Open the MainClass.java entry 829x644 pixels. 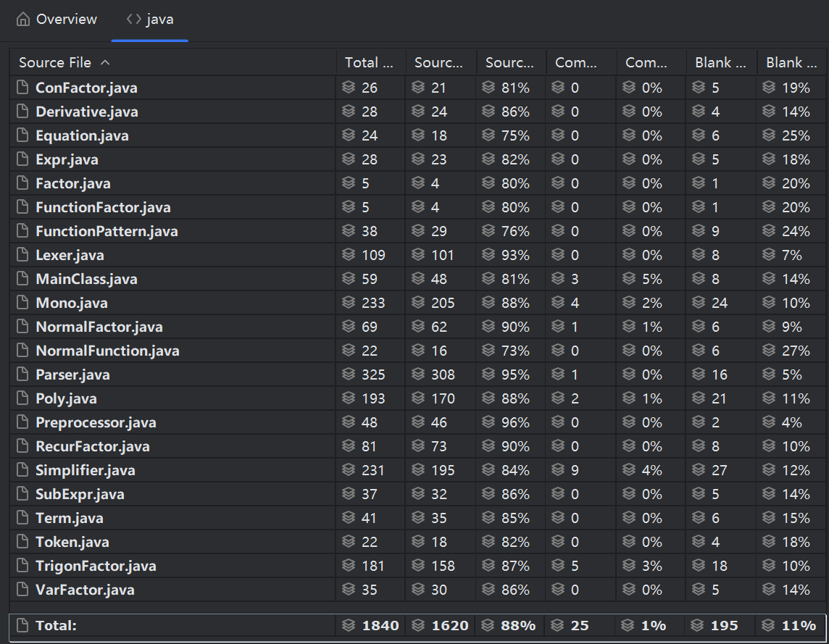(x=86, y=280)
